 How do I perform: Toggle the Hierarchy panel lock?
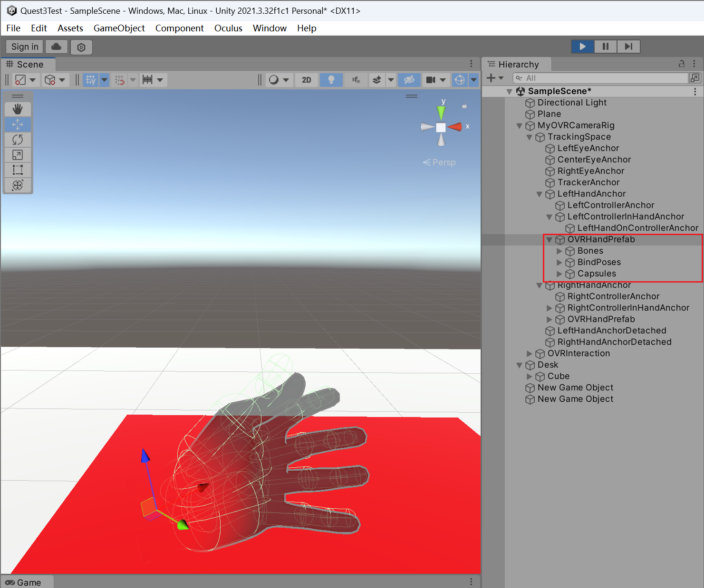tap(682, 64)
